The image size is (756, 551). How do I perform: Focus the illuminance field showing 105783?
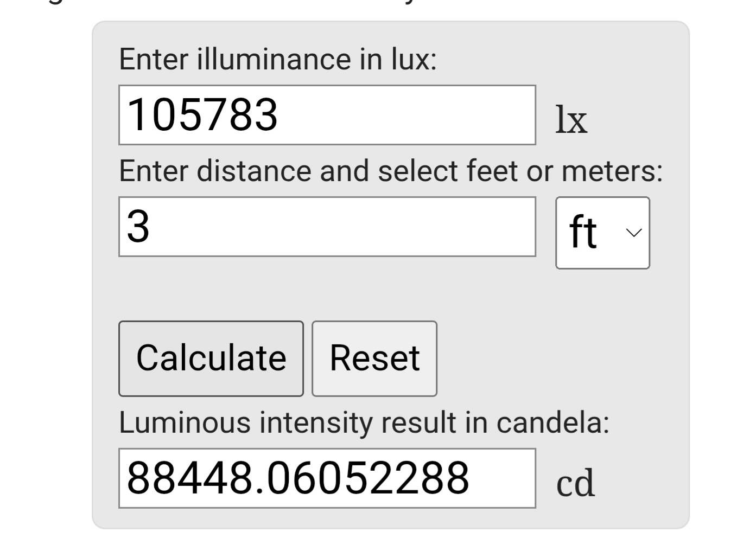pyautogui.click(x=327, y=115)
